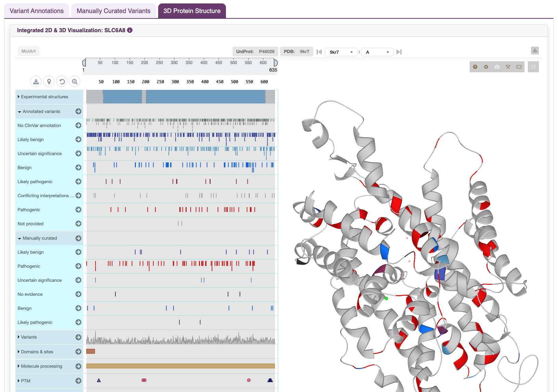Collapse the Annotated variants section

(19, 111)
